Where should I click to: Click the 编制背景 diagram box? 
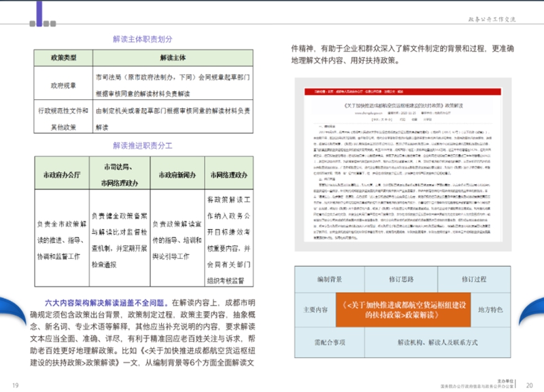330,279
